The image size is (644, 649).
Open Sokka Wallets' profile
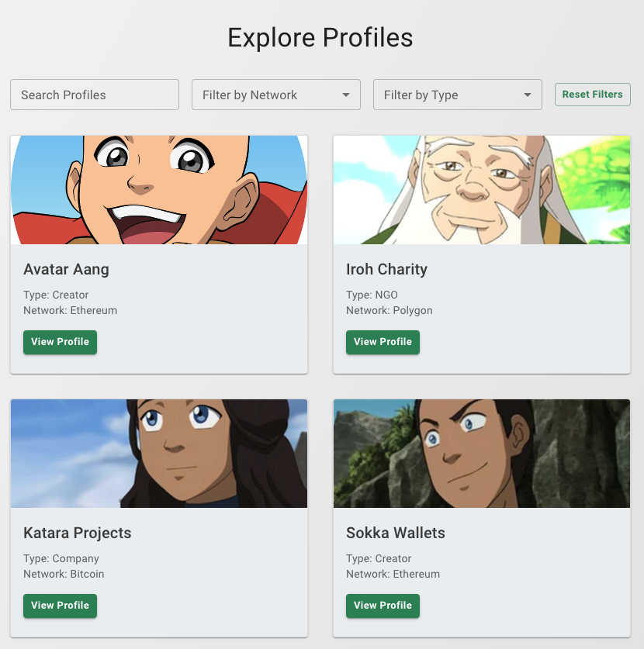(383, 606)
